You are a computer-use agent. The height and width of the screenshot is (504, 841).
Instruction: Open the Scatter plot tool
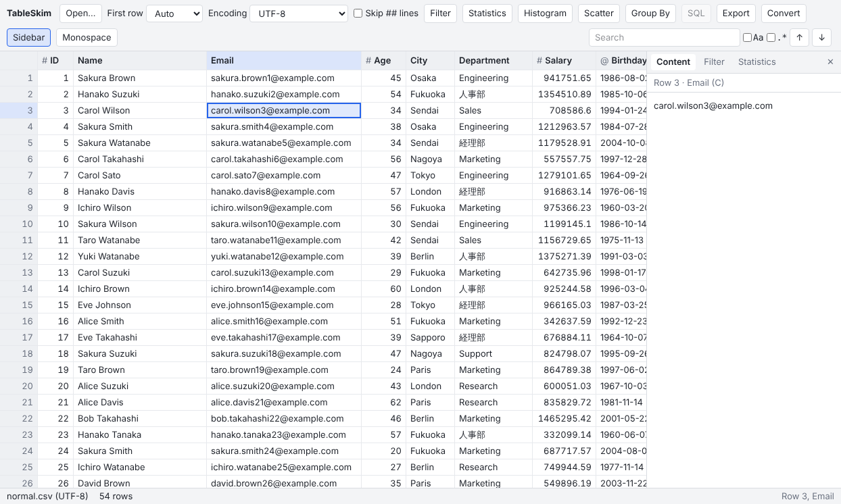click(x=599, y=14)
